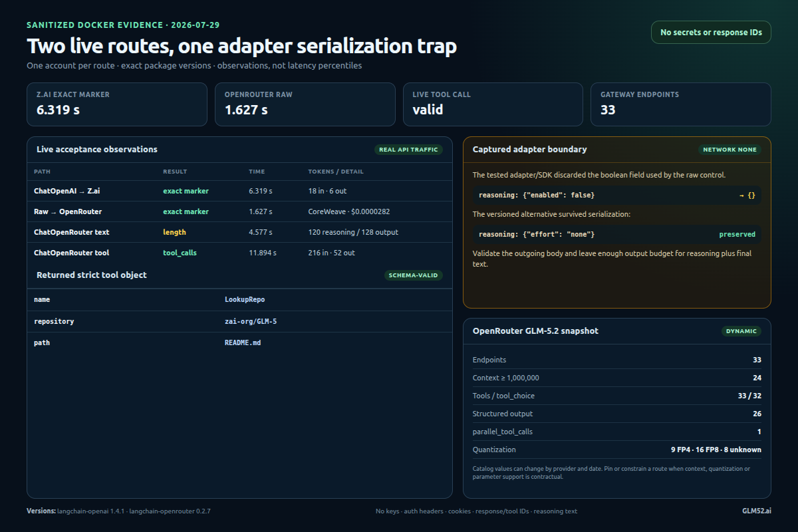The width and height of the screenshot is (798, 532).
Task: Click the NETWORK NONE badge
Action: coord(730,150)
